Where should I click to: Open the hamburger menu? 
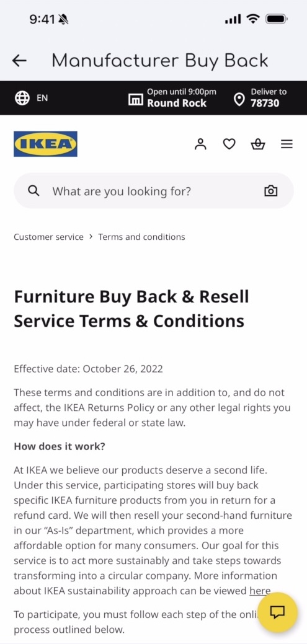click(x=287, y=144)
